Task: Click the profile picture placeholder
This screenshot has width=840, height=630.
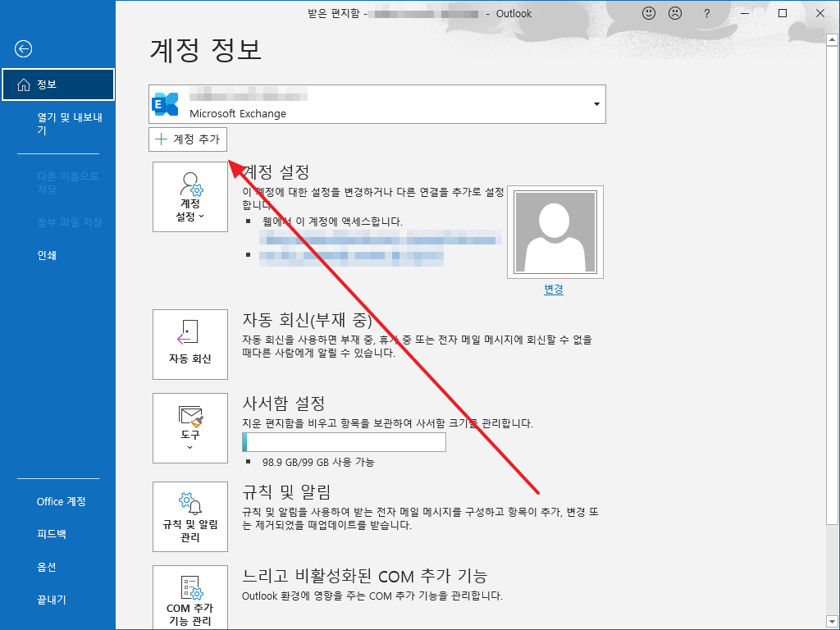Action: pyautogui.click(x=555, y=232)
